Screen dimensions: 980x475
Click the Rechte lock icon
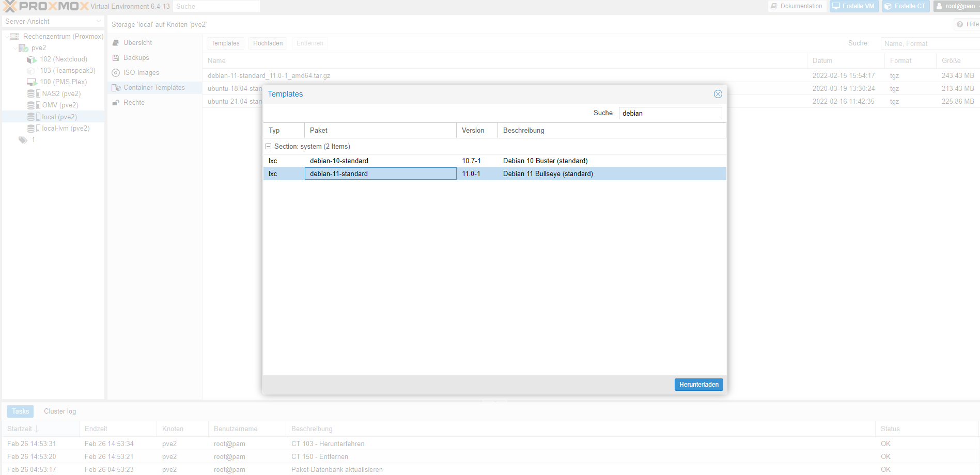coord(116,103)
